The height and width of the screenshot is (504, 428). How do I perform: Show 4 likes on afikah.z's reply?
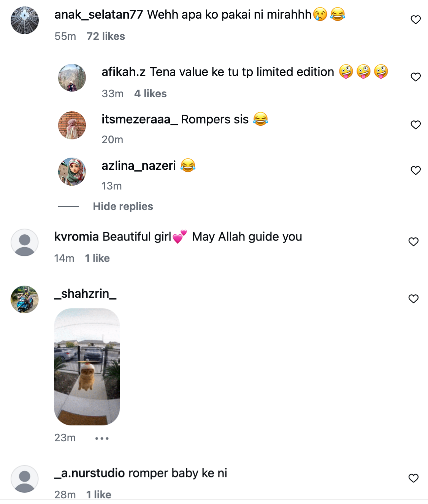[151, 94]
